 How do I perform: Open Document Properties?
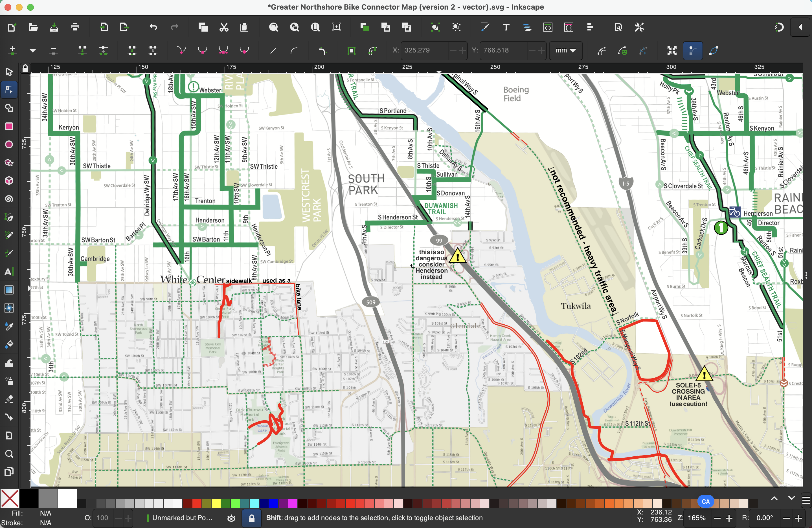(x=618, y=27)
